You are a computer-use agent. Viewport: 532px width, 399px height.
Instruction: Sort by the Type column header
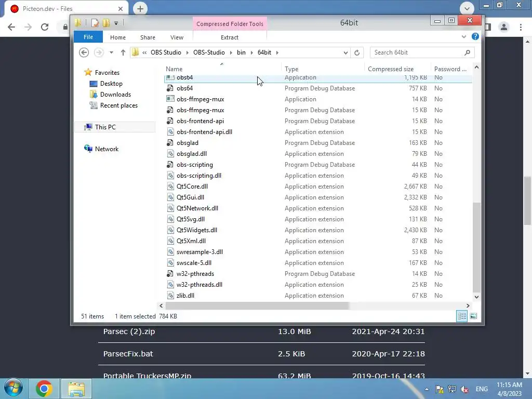[322, 69]
